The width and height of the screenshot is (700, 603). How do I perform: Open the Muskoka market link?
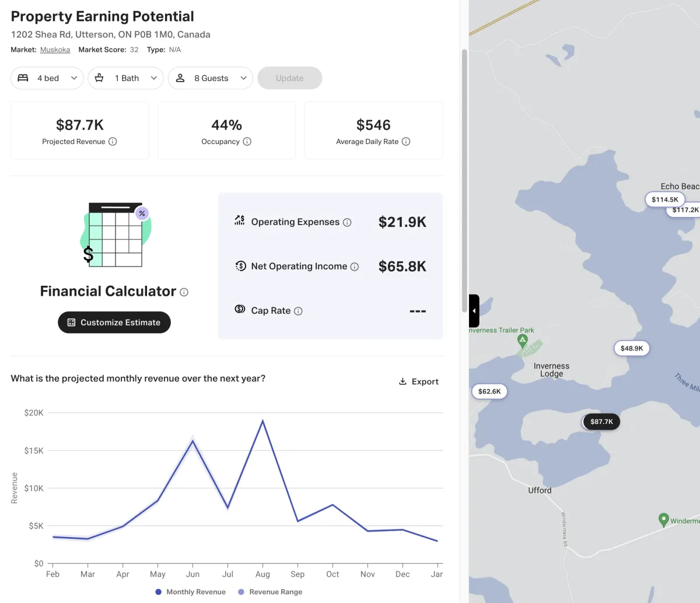point(55,50)
